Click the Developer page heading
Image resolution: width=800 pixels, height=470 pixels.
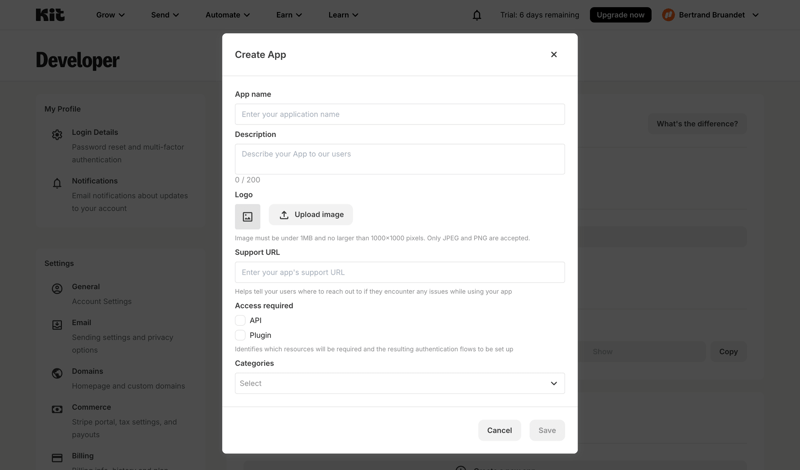78,60
